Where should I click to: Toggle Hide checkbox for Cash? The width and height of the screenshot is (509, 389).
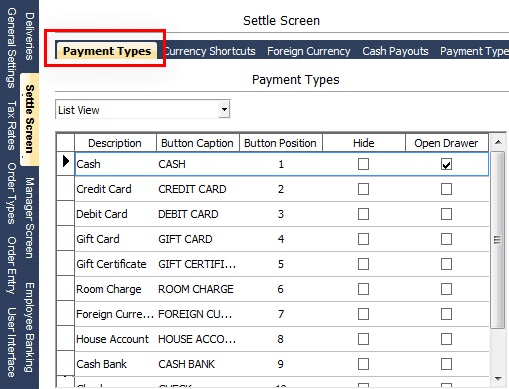(x=363, y=164)
